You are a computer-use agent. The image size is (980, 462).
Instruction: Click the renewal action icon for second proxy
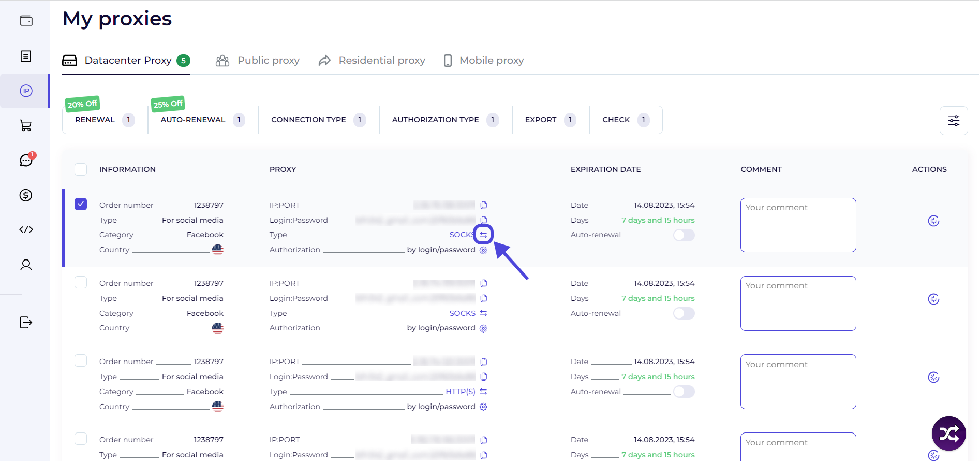[x=933, y=299]
